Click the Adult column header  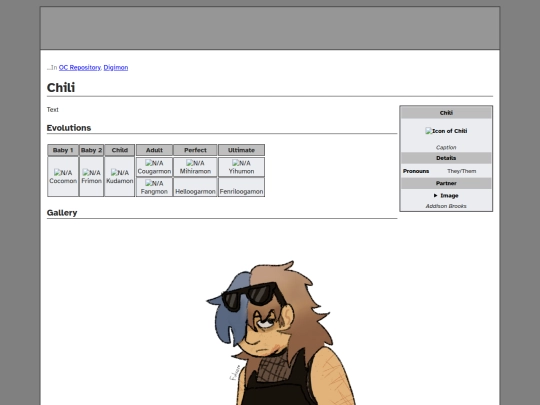pos(154,150)
